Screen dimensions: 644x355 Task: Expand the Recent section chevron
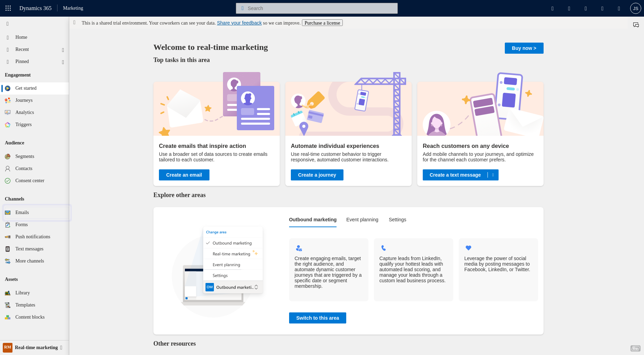click(x=63, y=50)
